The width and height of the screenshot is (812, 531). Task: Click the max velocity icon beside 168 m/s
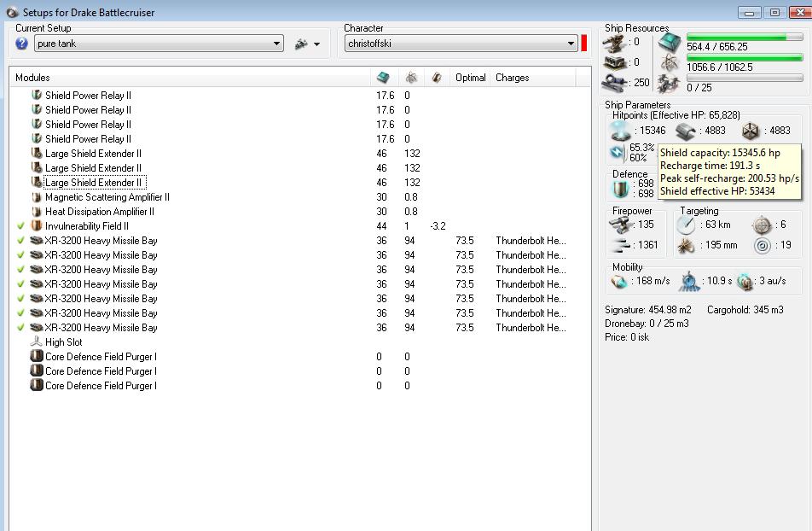tap(619, 282)
